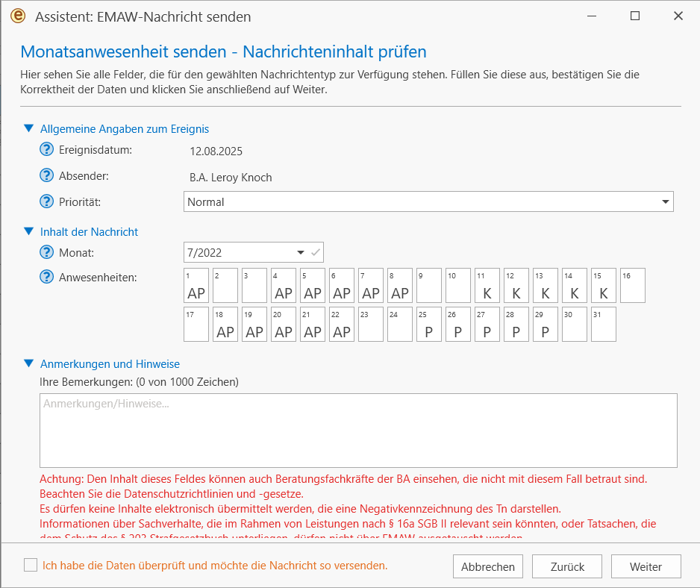Select empty attendance cell for day 2
The image size is (700, 588).
click(x=225, y=285)
